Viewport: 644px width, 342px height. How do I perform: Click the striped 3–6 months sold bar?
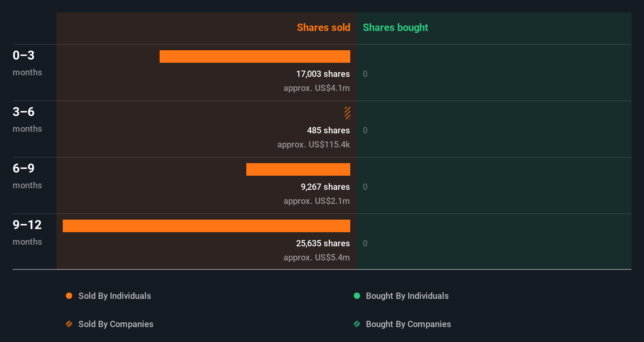click(x=347, y=113)
